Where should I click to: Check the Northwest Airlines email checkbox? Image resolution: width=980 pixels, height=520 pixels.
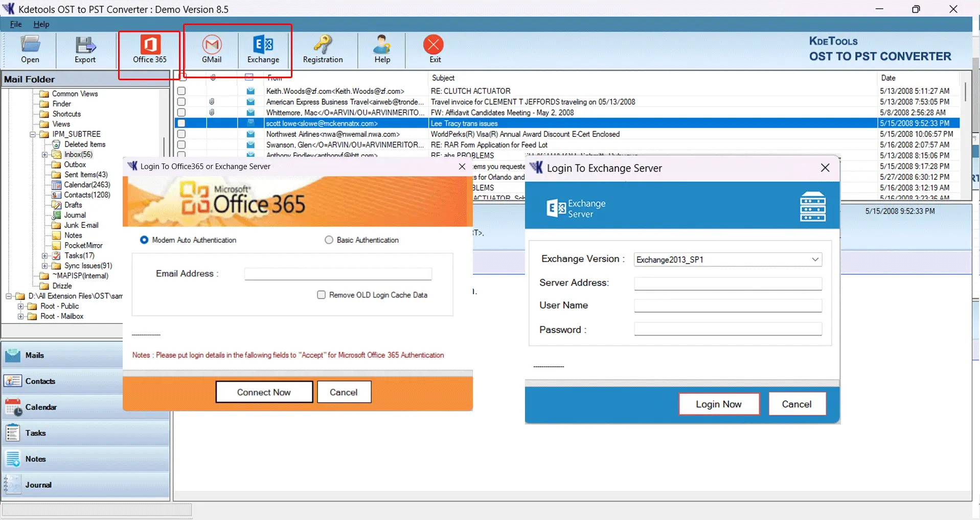coord(181,134)
